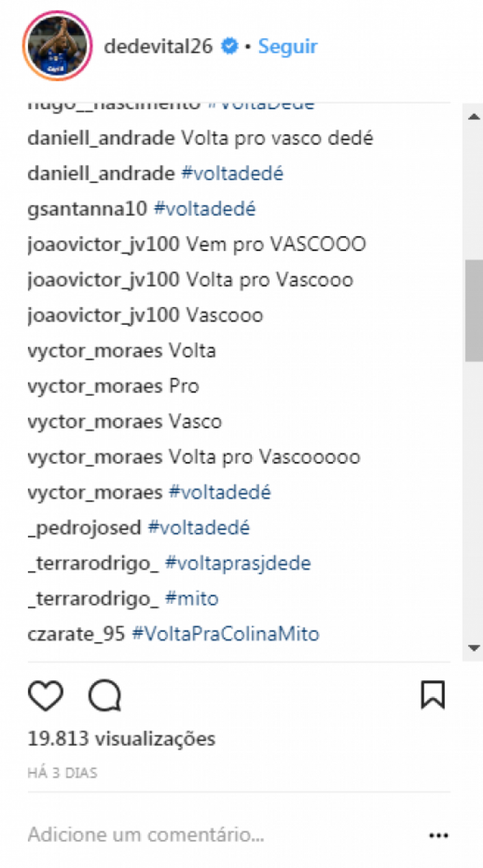Follow dedevital26 using Seguir link
The height and width of the screenshot is (868, 483).
(288, 46)
